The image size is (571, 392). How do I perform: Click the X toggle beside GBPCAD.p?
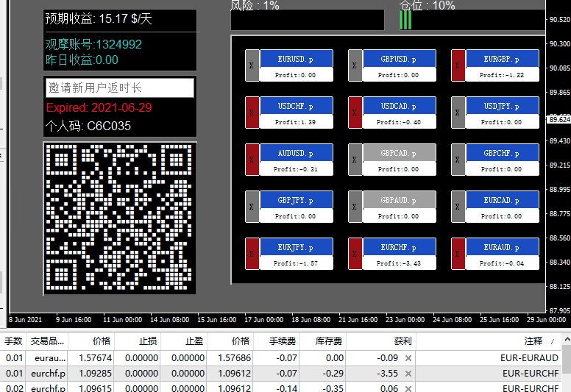point(355,160)
